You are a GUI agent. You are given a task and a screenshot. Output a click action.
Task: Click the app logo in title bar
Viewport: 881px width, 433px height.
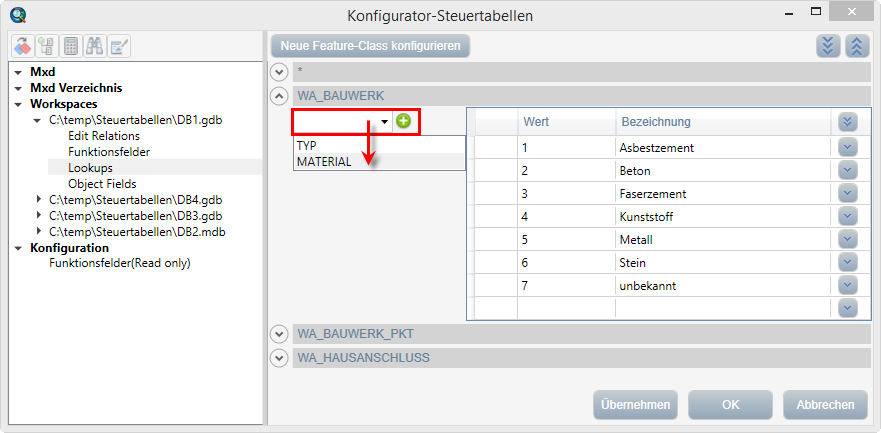18,13
